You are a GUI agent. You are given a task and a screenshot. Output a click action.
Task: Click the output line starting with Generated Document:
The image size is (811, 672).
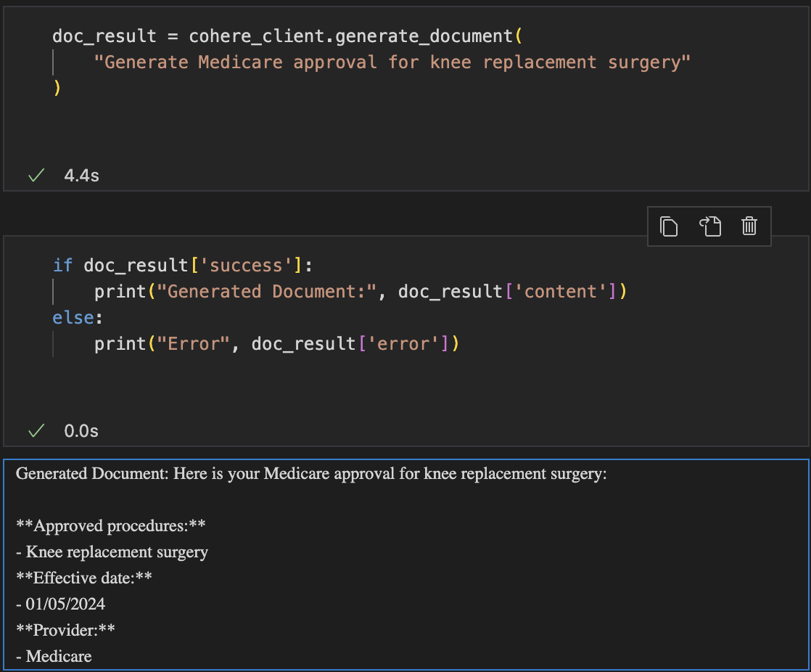tap(311, 473)
